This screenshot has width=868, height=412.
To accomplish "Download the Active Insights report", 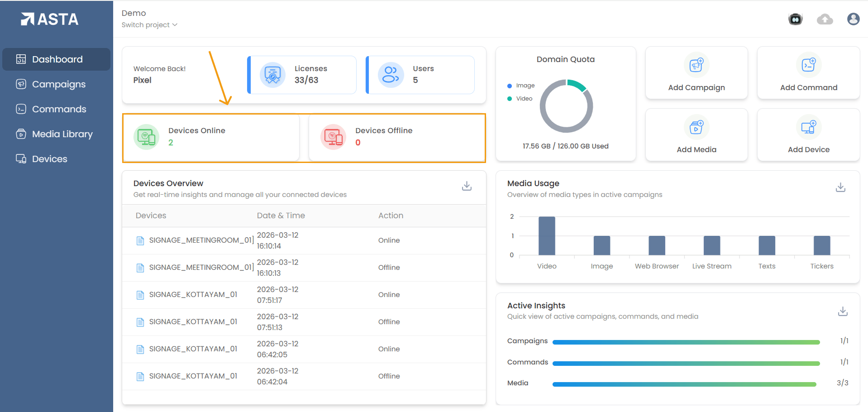I will pos(842,311).
